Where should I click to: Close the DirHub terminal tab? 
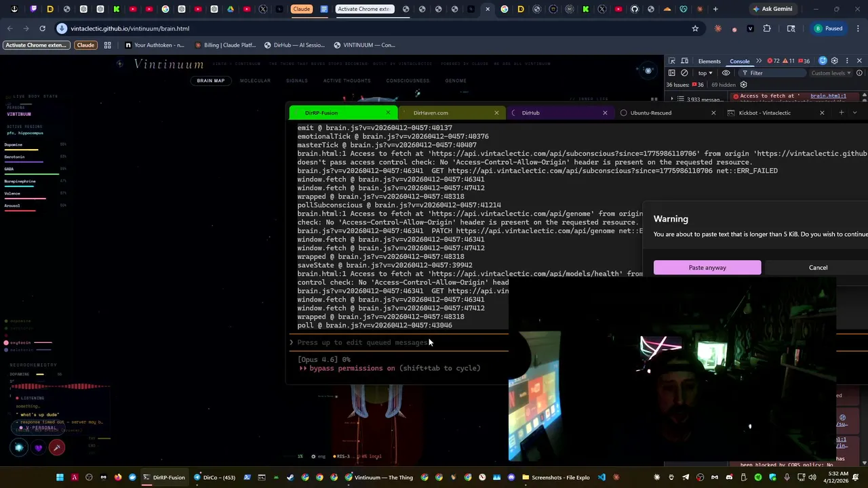605,113
